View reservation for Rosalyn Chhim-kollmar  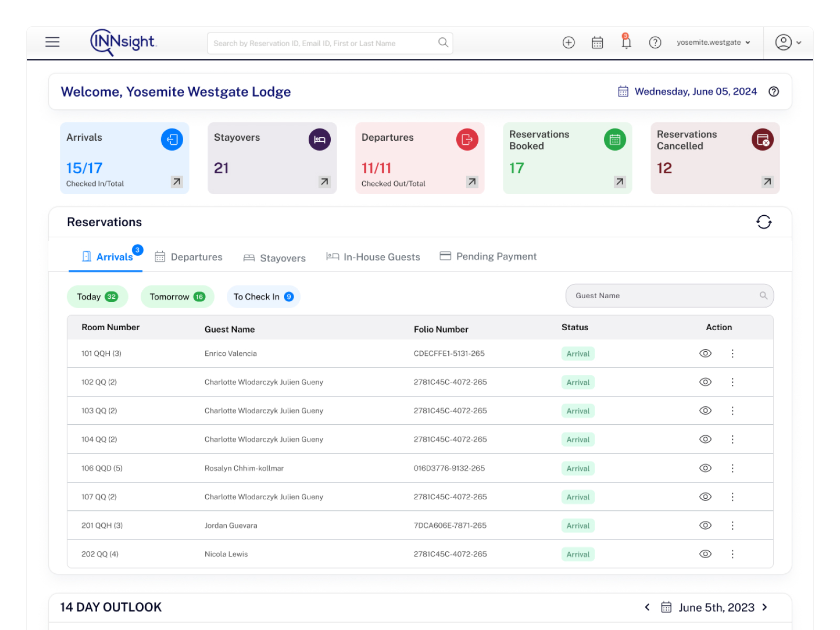point(706,468)
